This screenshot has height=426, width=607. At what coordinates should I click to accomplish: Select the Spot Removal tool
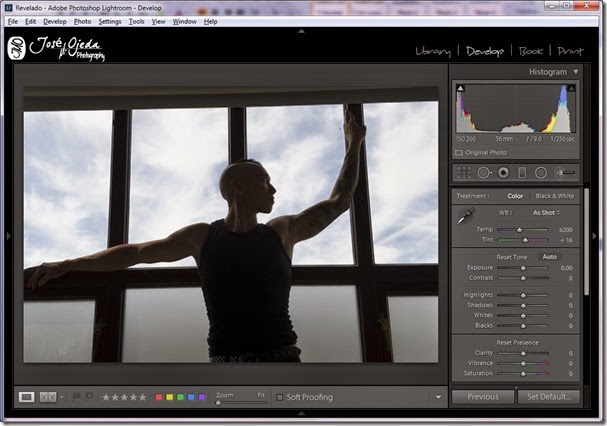pyautogui.click(x=484, y=173)
